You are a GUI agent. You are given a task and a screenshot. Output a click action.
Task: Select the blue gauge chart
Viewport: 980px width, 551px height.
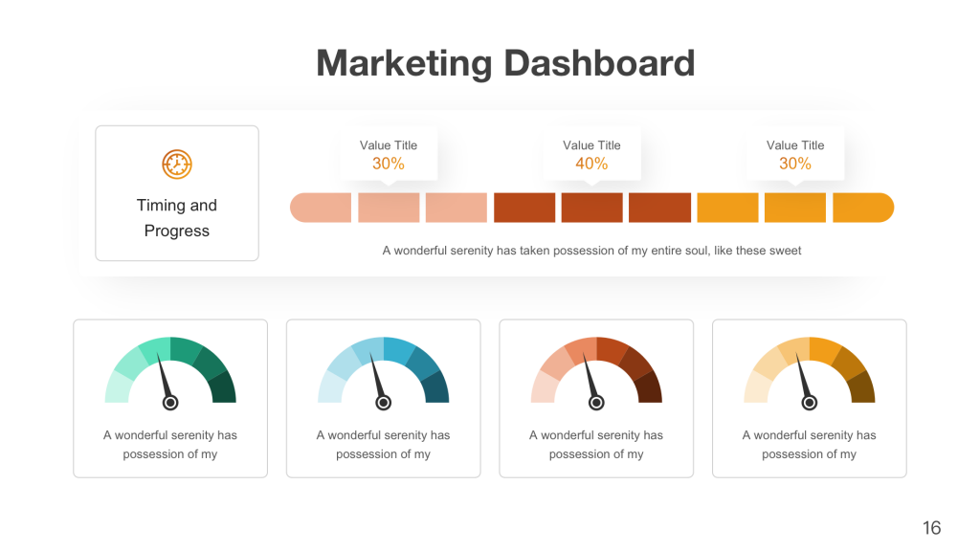(384, 374)
